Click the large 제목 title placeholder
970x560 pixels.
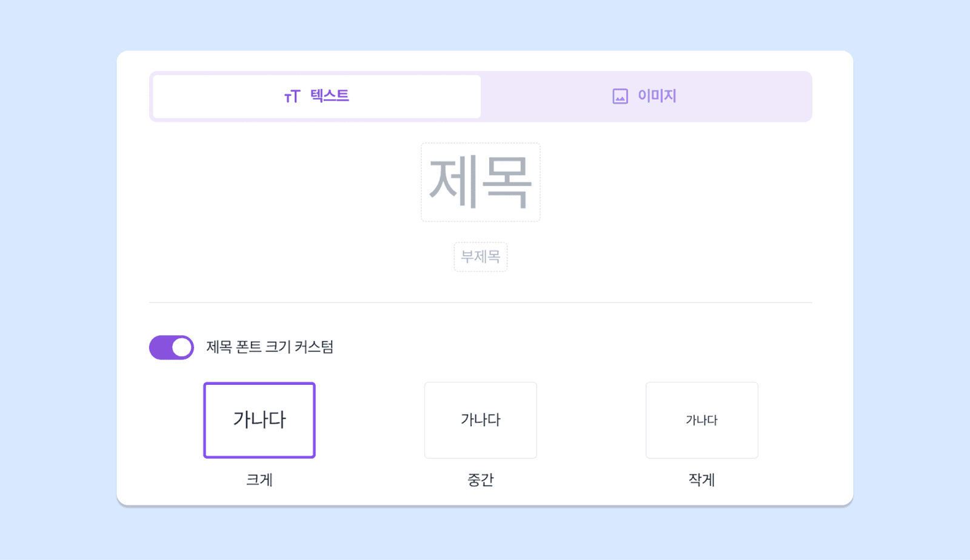click(x=481, y=182)
